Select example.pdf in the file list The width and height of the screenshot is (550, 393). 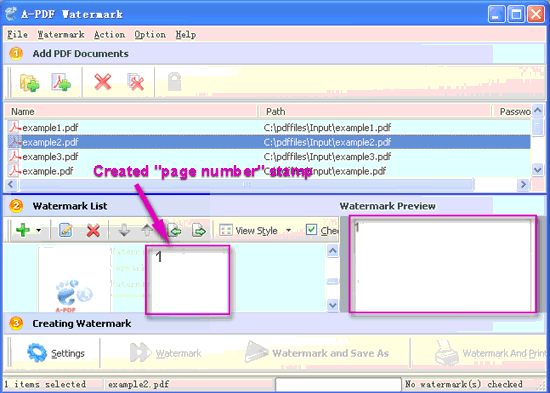pos(48,171)
